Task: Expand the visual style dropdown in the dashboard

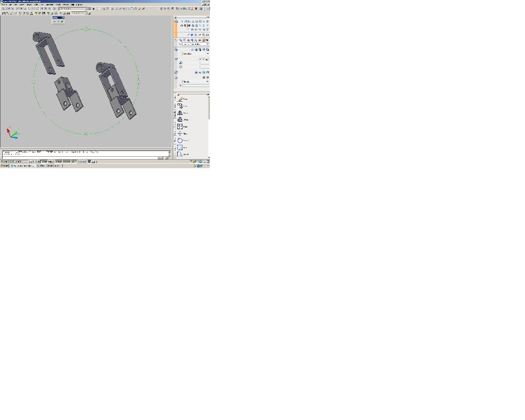Action: coord(208,54)
